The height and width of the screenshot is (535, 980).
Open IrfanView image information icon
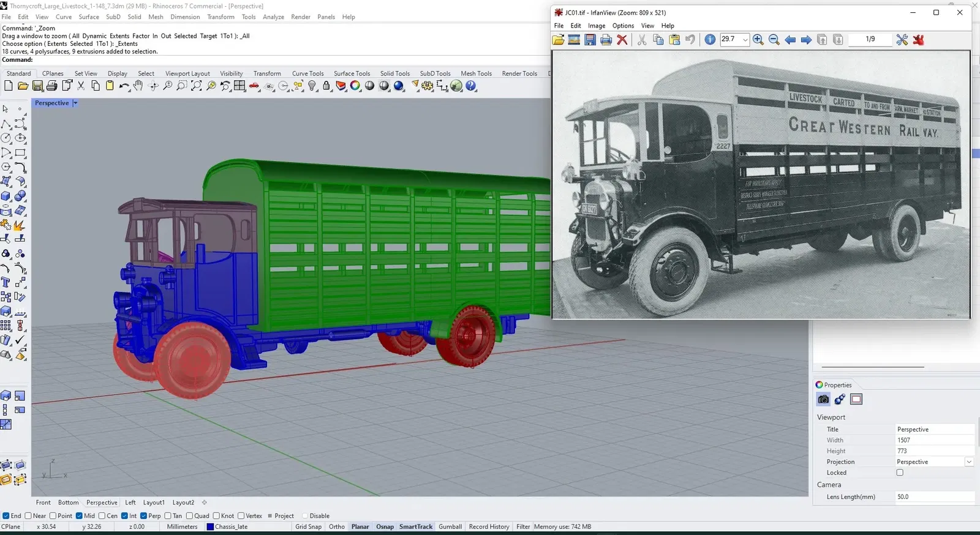coord(710,40)
